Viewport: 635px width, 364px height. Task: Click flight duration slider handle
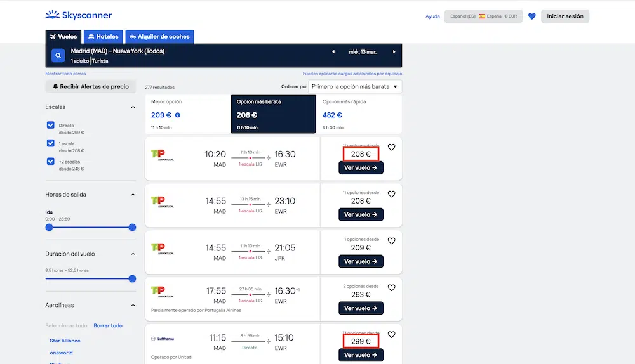coord(132,278)
